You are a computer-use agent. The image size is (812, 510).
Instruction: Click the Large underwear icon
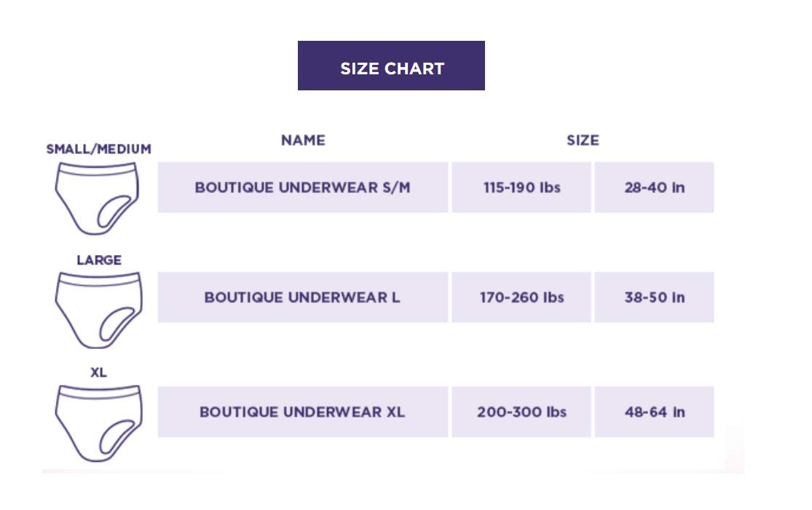click(x=98, y=310)
